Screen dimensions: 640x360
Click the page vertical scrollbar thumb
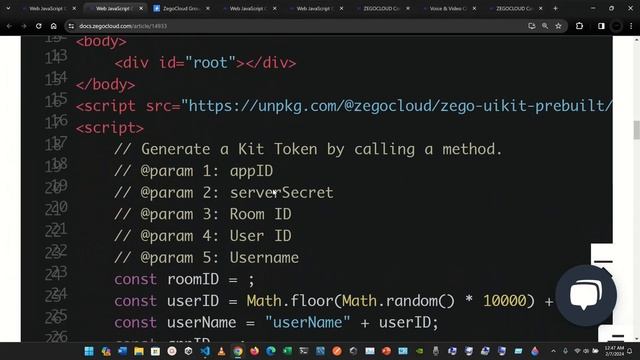(x=636, y=130)
